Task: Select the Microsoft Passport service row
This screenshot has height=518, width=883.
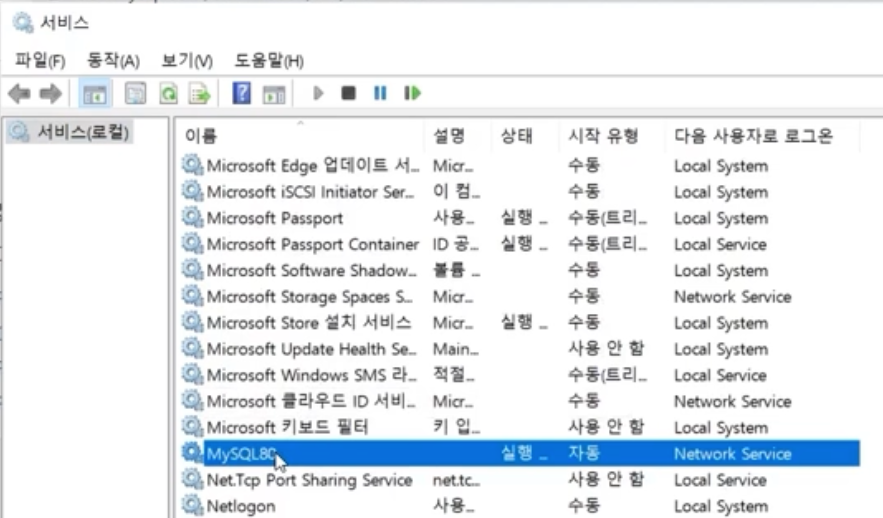Action: (x=520, y=218)
